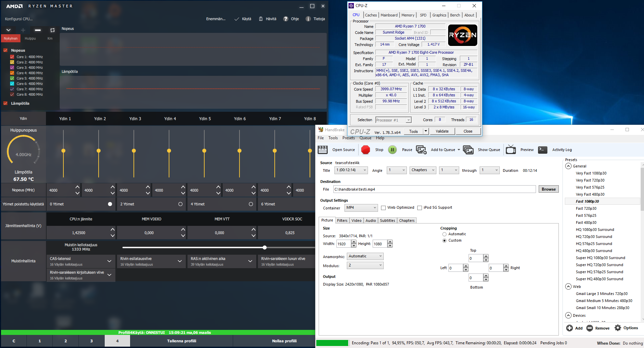Viewport: 644px width, 348px height.
Task: Open the Title dropdown in HandBrake
Action: click(x=351, y=170)
